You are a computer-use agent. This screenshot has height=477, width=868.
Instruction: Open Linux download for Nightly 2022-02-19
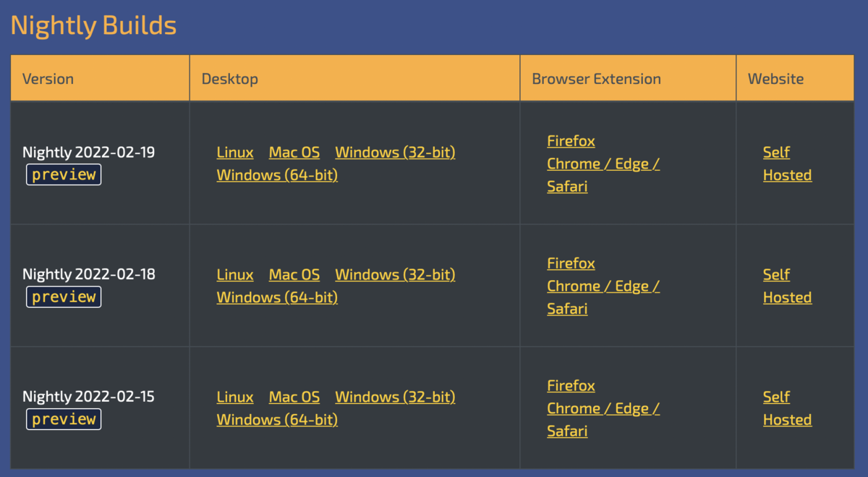[235, 153]
